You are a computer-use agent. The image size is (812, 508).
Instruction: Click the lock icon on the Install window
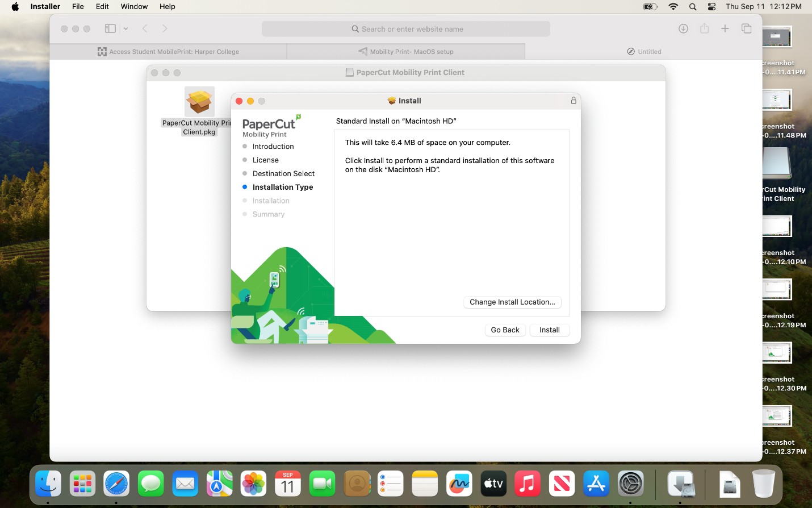point(573,101)
